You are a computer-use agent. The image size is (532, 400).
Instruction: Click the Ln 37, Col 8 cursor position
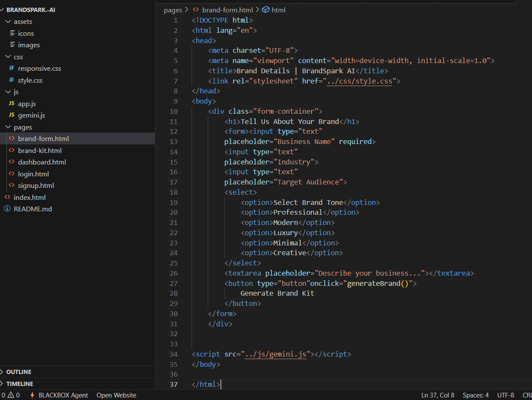pos(438,395)
